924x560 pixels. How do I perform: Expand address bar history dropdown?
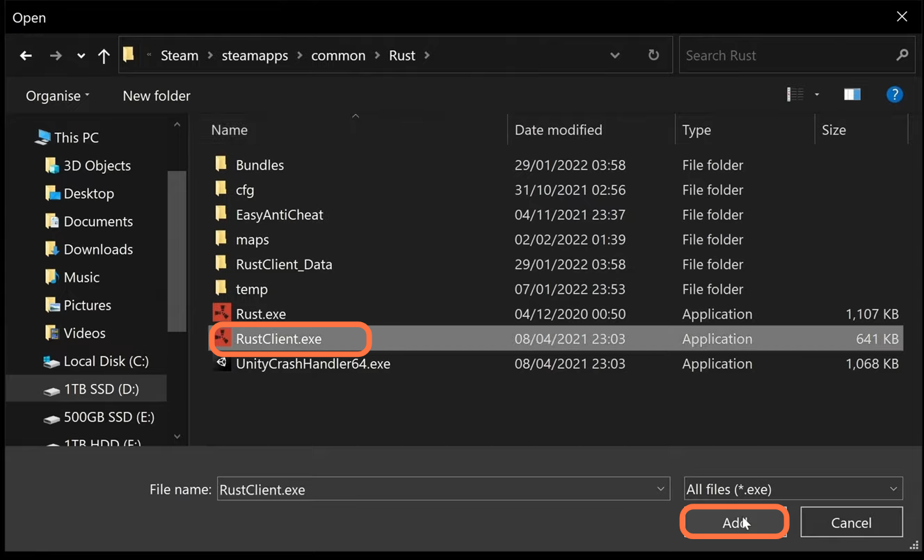point(615,56)
